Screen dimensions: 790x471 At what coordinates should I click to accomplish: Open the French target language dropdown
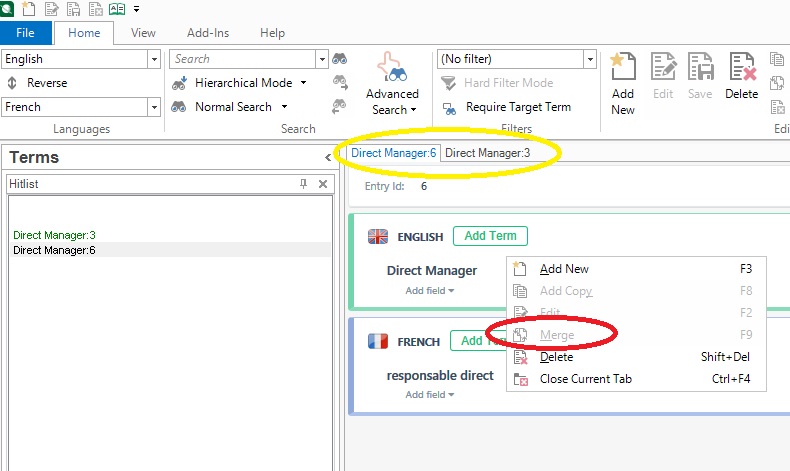[x=154, y=107]
